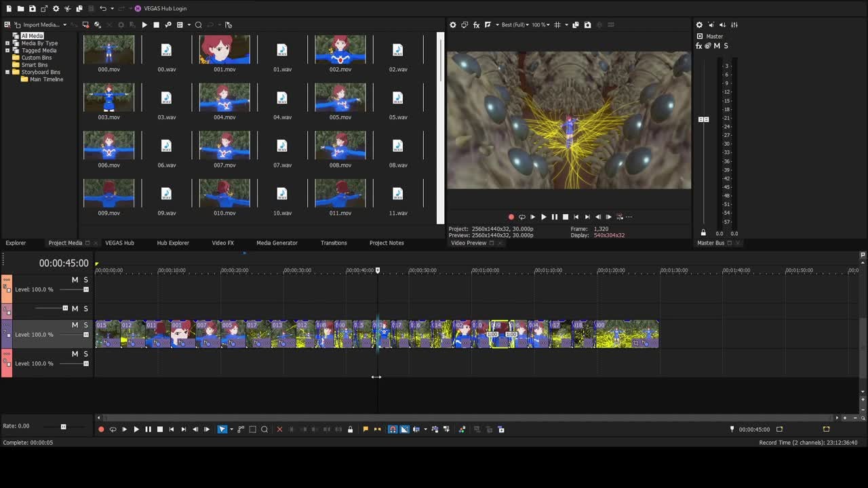Select the Normal Edit arrow tool

(222, 429)
